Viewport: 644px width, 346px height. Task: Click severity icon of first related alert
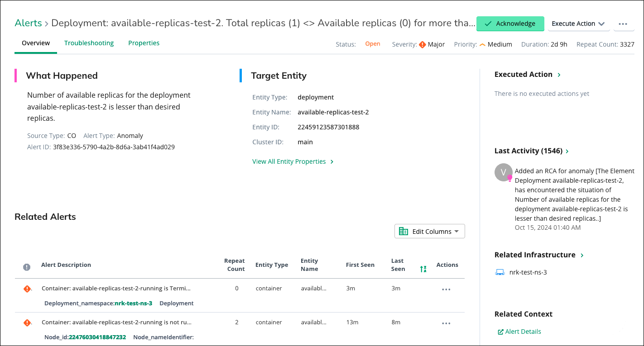click(27, 289)
